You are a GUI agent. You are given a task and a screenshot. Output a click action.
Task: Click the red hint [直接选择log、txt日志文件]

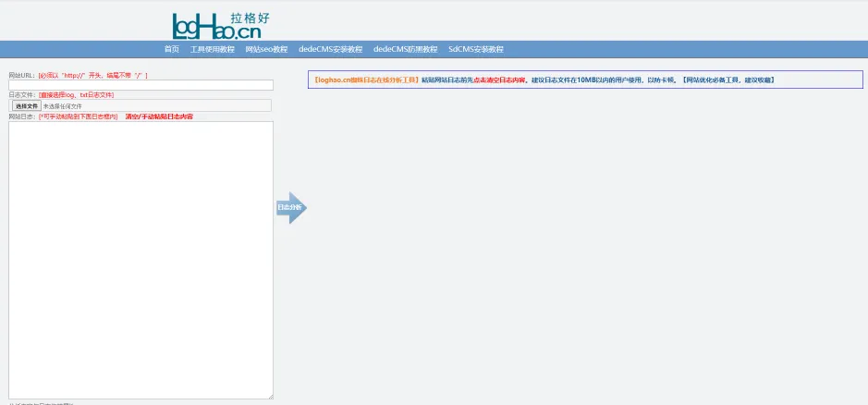[x=77, y=95]
